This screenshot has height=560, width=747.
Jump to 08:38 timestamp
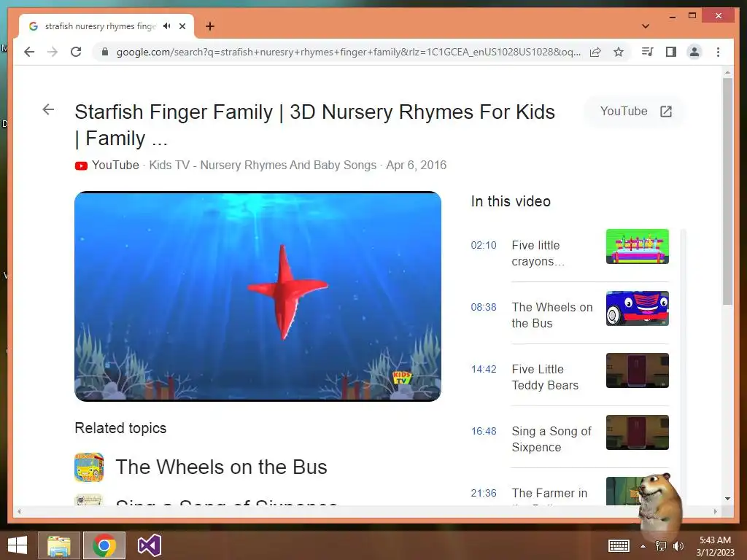pos(484,307)
